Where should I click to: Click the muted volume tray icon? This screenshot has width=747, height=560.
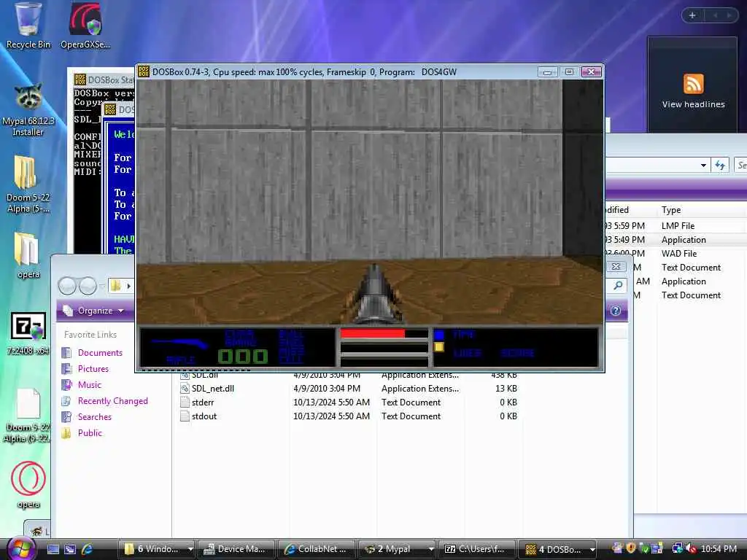[x=690, y=548]
